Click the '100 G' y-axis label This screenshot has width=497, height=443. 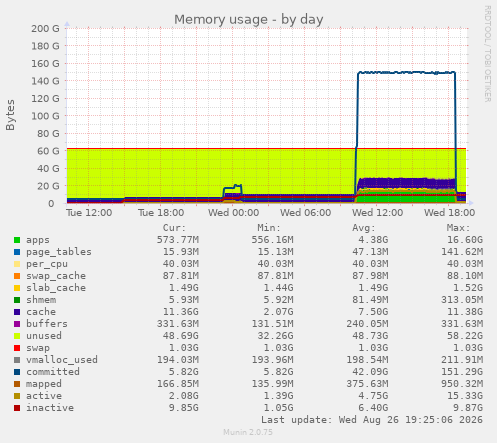(45, 116)
